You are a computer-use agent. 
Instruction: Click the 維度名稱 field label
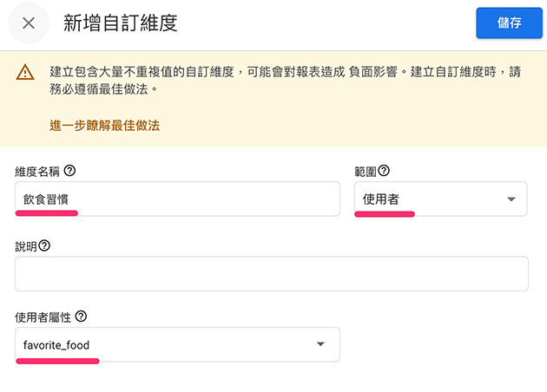[x=36, y=172]
